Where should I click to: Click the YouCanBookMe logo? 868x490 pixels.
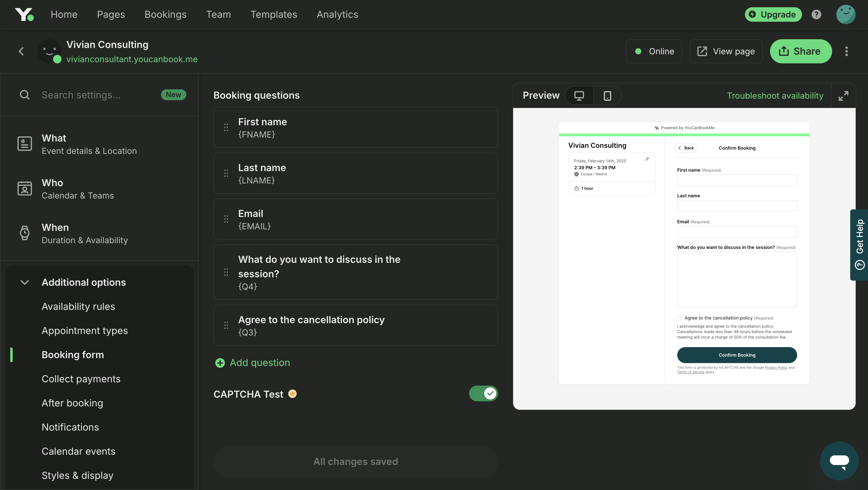pyautogui.click(x=24, y=14)
